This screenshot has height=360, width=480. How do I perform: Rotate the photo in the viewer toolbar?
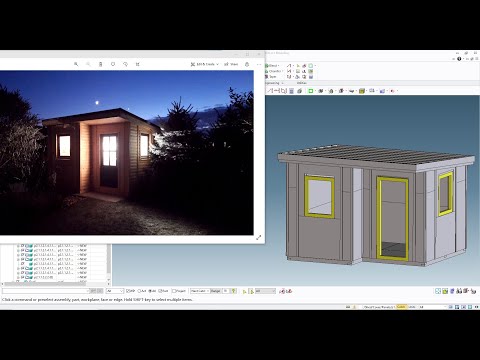click(x=125, y=64)
